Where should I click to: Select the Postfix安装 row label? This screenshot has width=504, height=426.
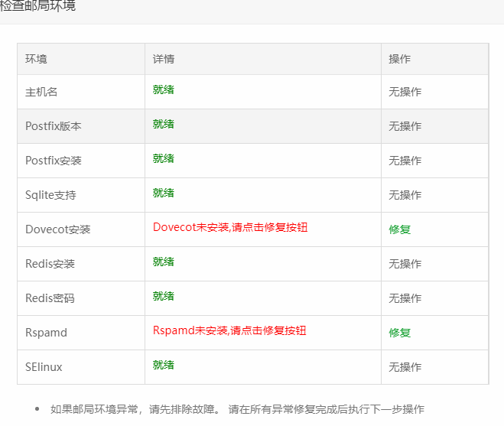54,161
